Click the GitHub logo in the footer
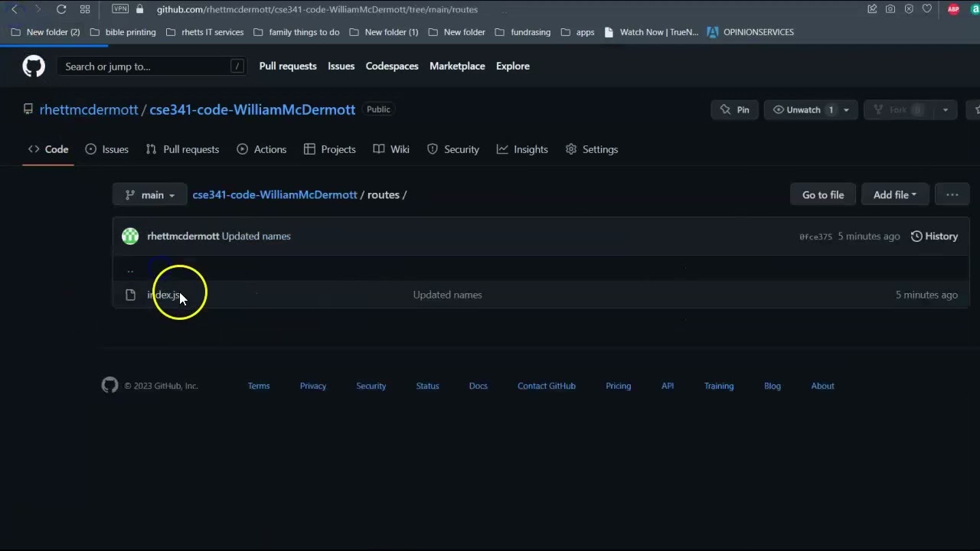The width and height of the screenshot is (980, 551). [x=109, y=385]
